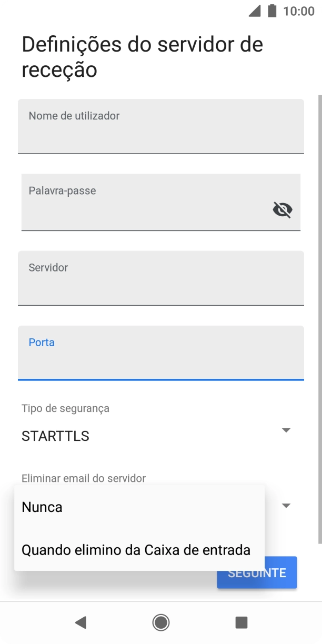
Task: Open recent apps with the square button
Action: point(241,622)
